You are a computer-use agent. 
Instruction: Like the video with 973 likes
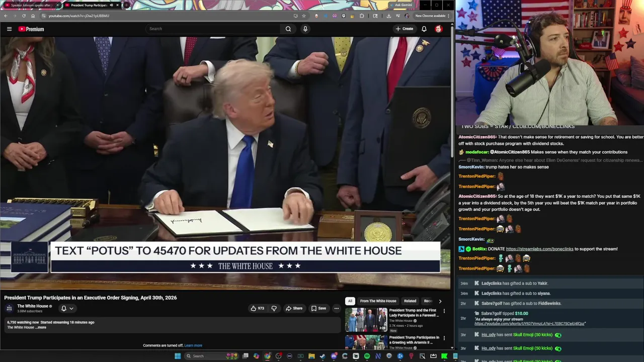click(x=257, y=308)
